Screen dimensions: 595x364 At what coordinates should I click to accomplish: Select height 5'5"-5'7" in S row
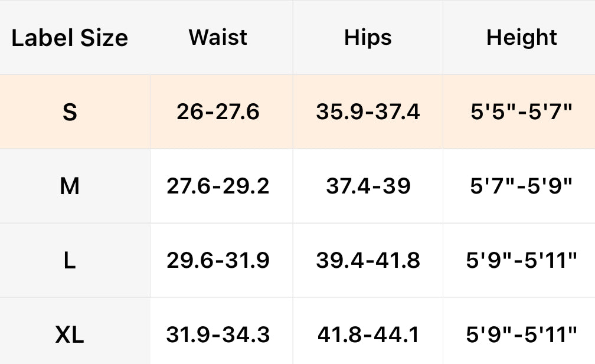[x=521, y=112]
